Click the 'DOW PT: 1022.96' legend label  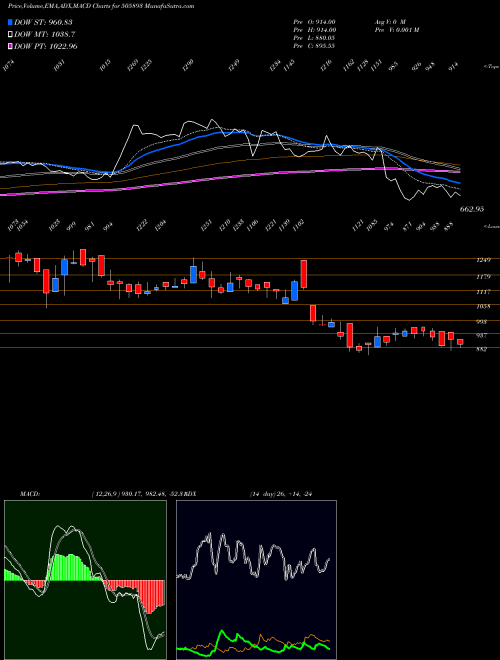(x=45, y=46)
